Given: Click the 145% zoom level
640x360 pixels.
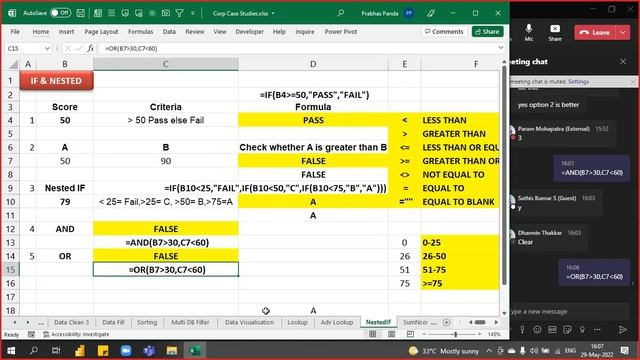Looking at the screenshot, I should tap(494, 334).
